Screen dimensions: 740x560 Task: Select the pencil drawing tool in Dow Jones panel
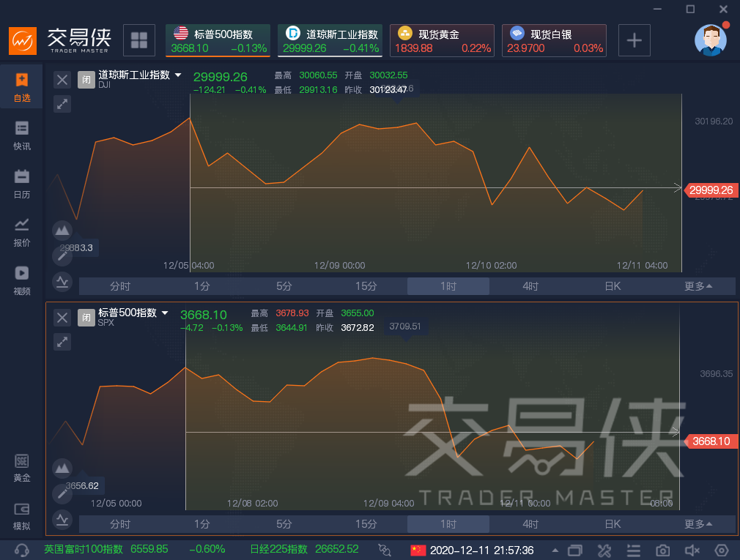pyautogui.click(x=62, y=256)
